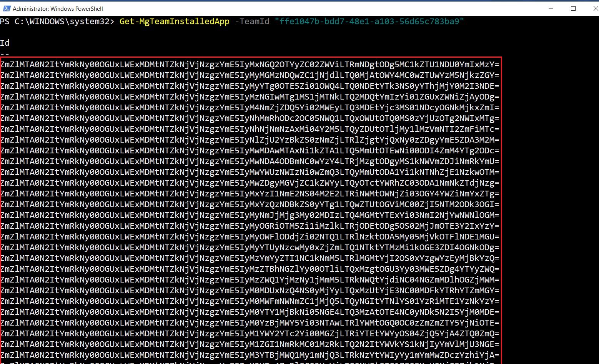This screenshot has width=599, height=364.
Task: Select the output row ending in ZDA3M2M=
Action: coord(250,140)
